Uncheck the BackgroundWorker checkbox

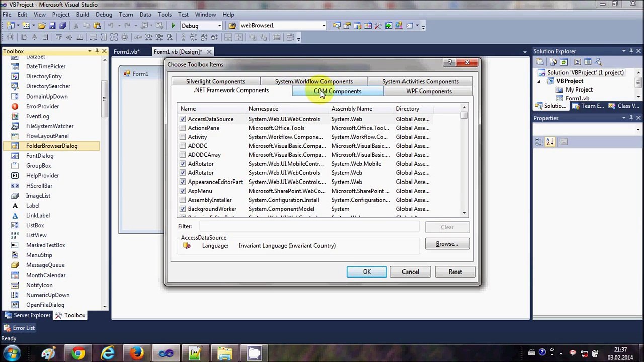tap(183, 209)
